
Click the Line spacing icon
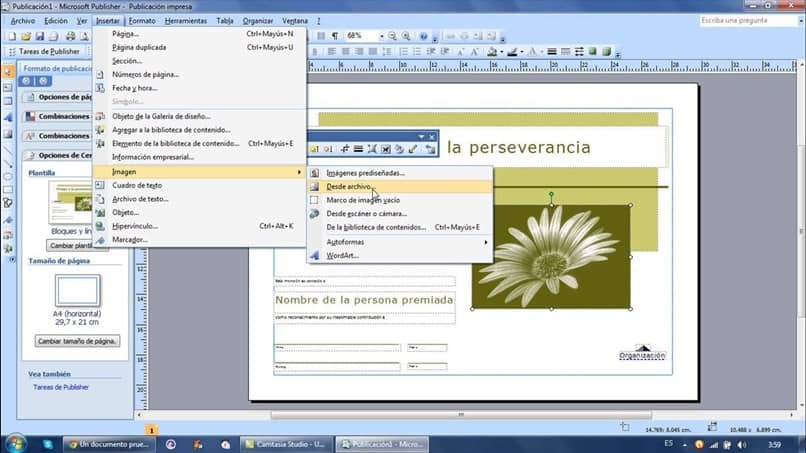(x=387, y=51)
